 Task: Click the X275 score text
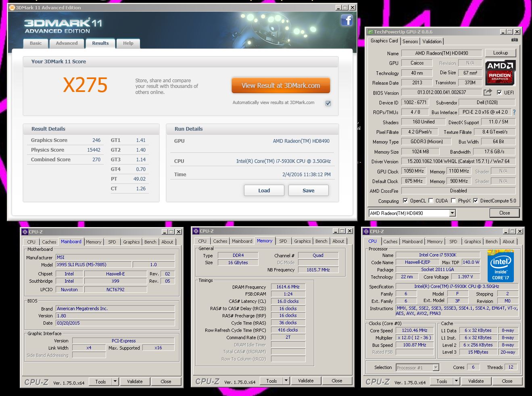[85, 85]
